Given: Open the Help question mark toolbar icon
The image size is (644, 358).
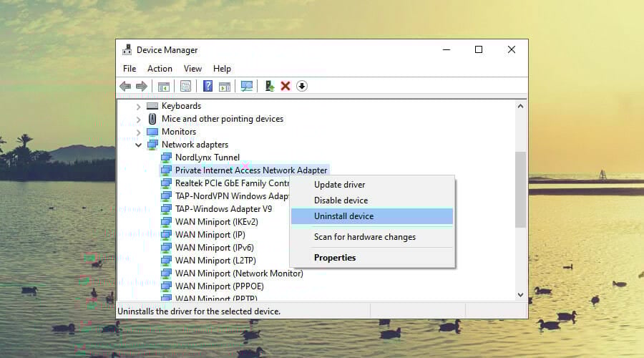Looking at the screenshot, I should point(208,86).
